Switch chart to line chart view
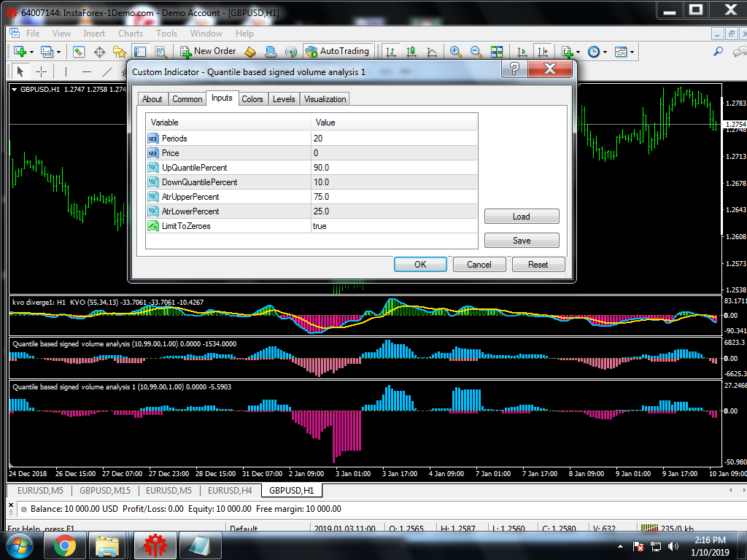Viewport: 747px width, 560px height. 432,52
